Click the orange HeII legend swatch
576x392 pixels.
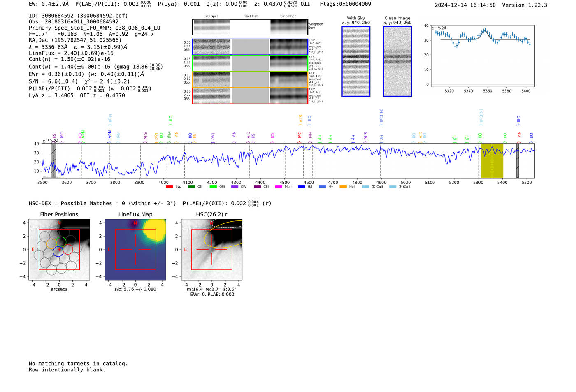(343, 187)
